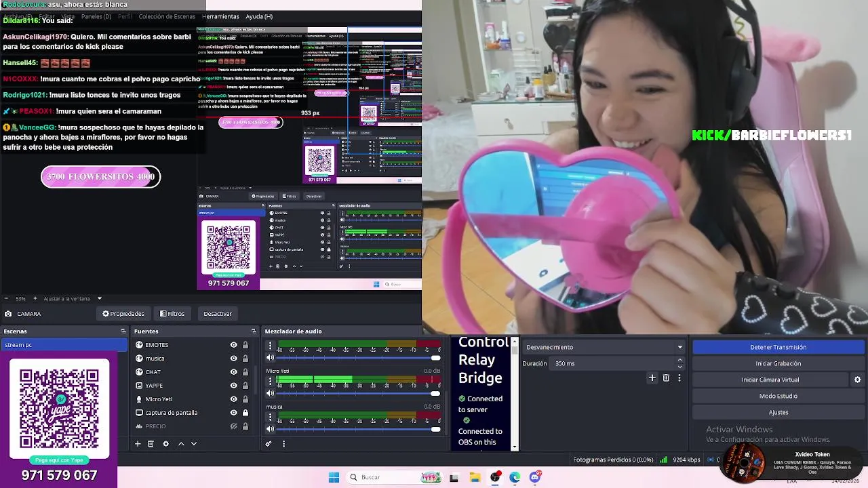Hide the YAPPE source
The image size is (868, 488).
click(x=233, y=386)
